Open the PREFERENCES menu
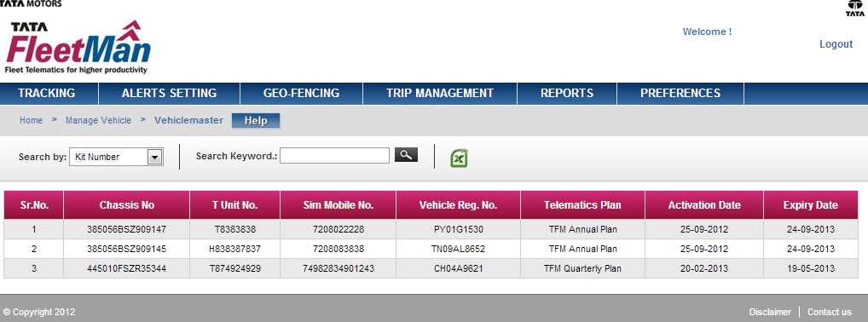 tap(680, 94)
